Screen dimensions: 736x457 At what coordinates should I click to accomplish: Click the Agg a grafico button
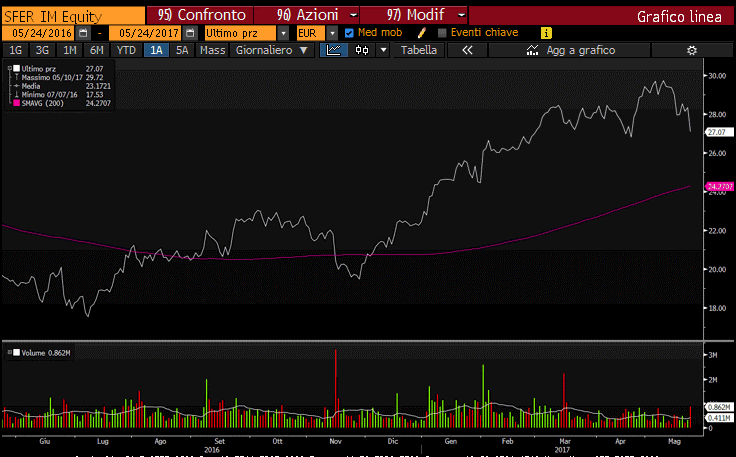click(x=570, y=50)
